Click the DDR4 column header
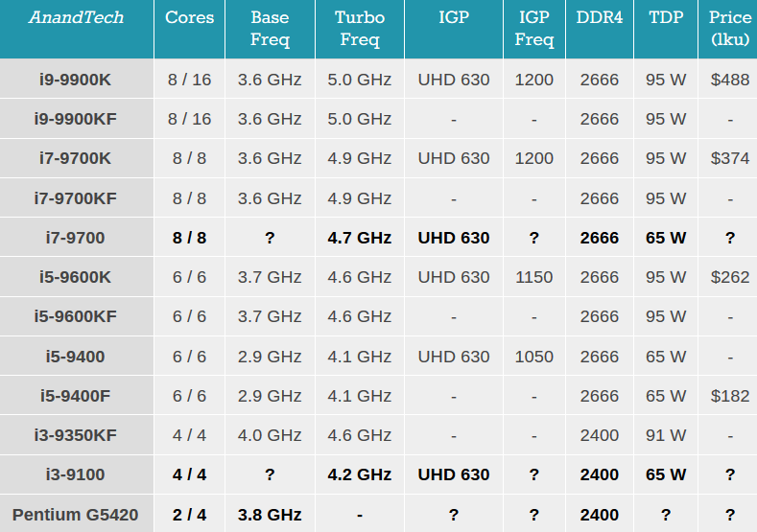Screen dimensions: 757x532 [599, 17]
